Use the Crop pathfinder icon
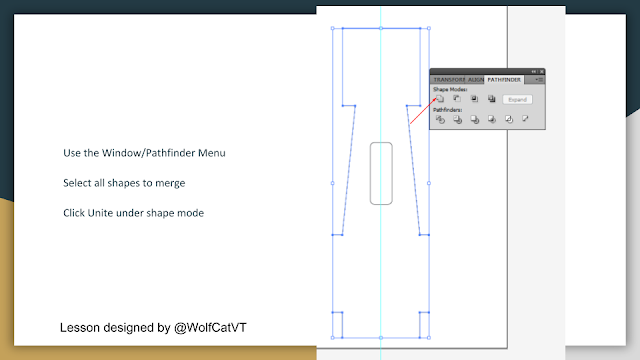The height and width of the screenshot is (360, 640). pyautogui.click(x=491, y=119)
